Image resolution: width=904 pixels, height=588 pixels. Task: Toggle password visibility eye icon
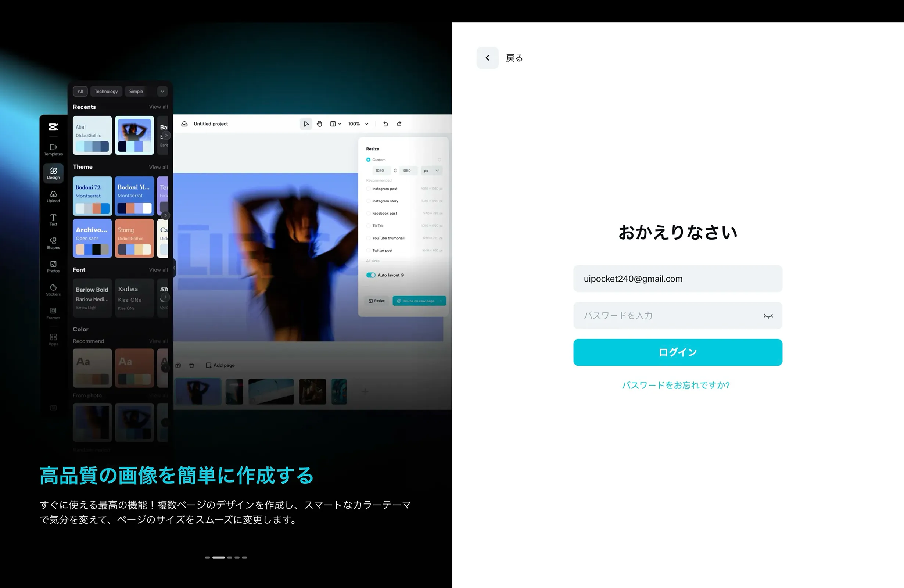pyautogui.click(x=768, y=316)
